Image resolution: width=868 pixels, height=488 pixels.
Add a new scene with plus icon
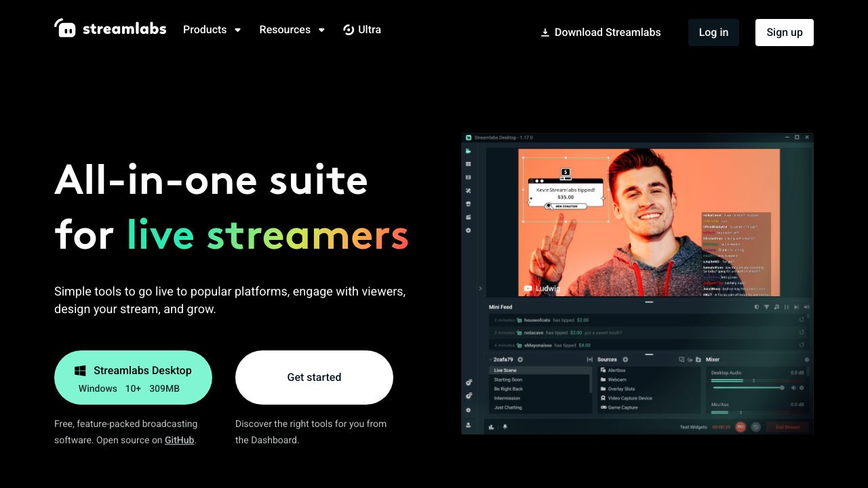(x=520, y=359)
